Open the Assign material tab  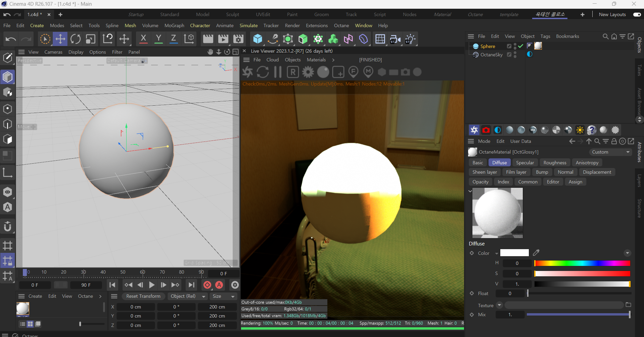click(x=575, y=182)
